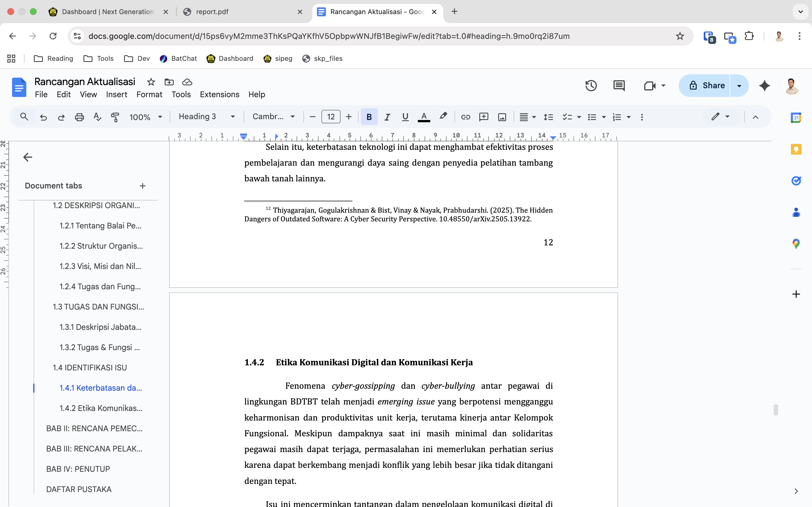This screenshot has height=507, width=812.
Task: Click the insert link icon
Action: pos(465,117)
